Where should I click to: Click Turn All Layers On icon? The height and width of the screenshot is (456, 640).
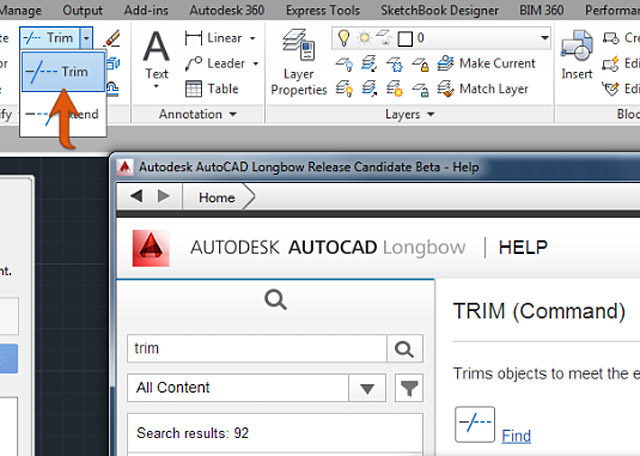click(345, 89)
